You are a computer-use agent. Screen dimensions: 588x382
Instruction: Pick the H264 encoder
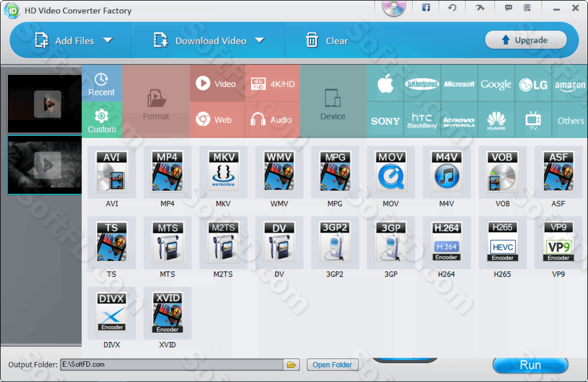point(447,242)
